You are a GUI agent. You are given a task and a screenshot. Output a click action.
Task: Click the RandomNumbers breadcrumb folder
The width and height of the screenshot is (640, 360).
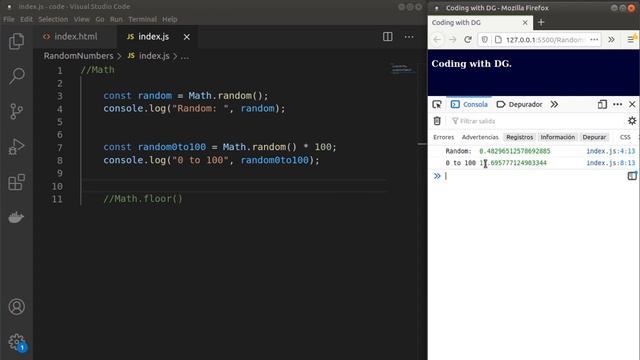tap(78, 56)
